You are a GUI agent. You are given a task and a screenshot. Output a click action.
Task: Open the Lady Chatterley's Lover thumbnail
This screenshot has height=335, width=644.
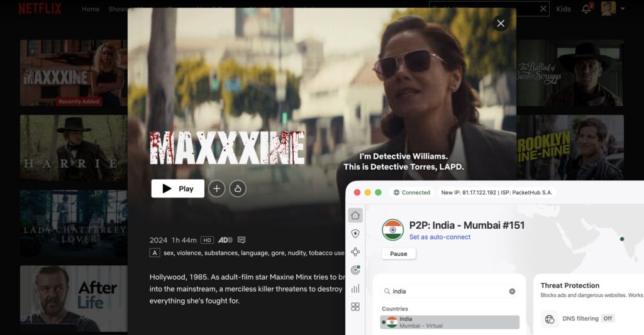[x=74, y=223]
